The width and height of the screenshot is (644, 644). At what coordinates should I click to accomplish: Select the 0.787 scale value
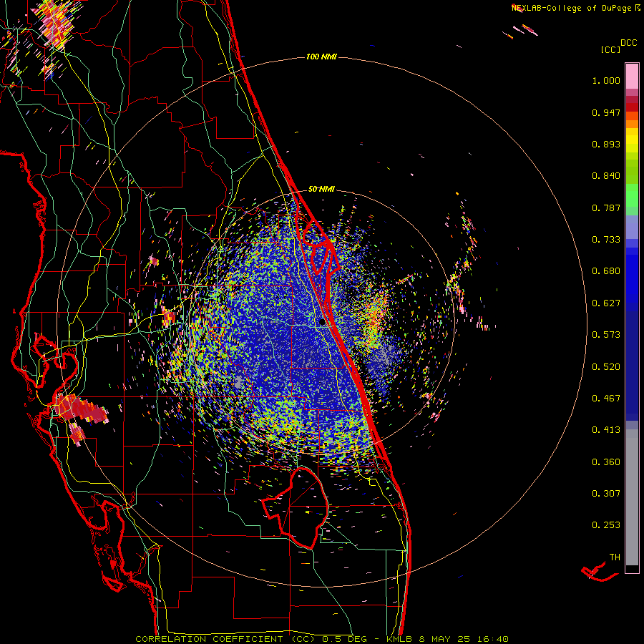pyautogui.click(x=606, y=208)
